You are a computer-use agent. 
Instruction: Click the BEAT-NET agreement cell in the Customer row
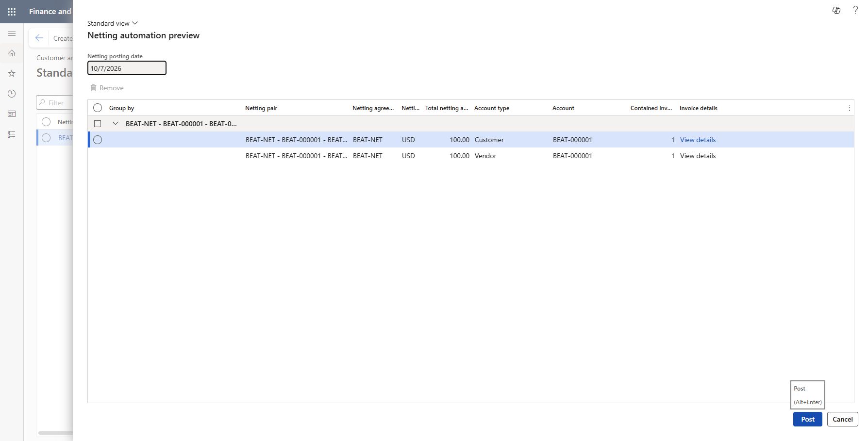367,140
